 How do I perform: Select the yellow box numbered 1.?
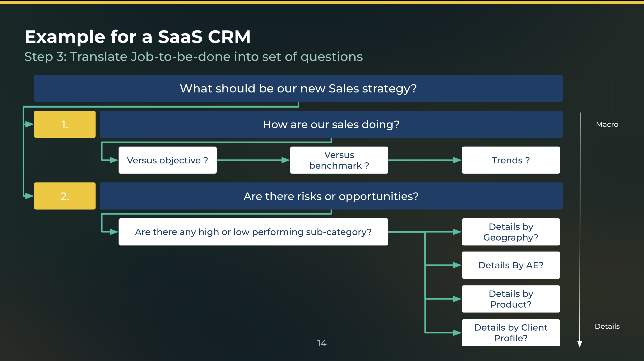[x=65, y=124]
